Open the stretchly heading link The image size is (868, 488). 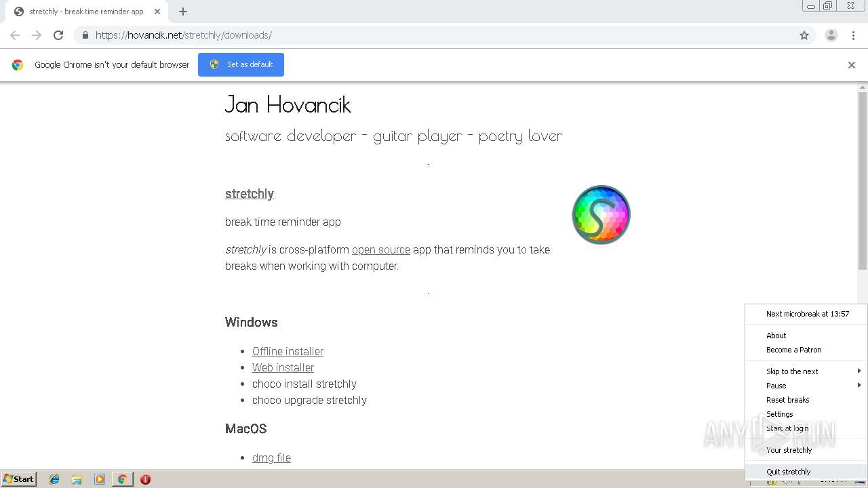coord(250,194)
